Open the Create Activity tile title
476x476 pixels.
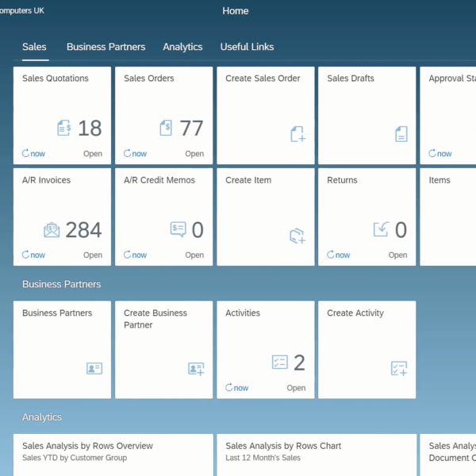[355, 313]
